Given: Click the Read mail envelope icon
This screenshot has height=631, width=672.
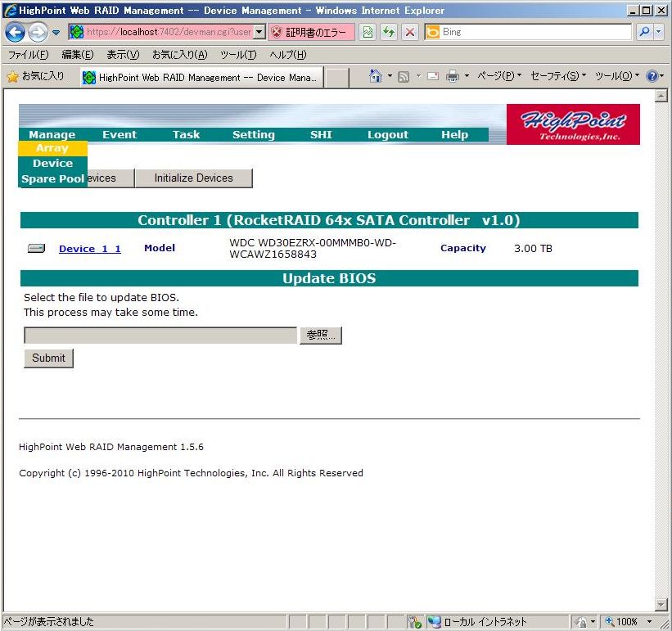Looking at the screenshot, I should pos(433,76).
